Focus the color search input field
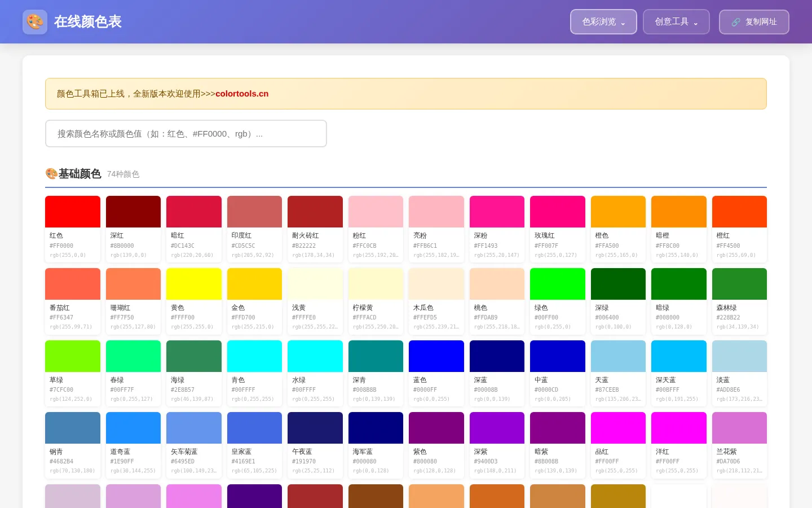Image resolution: width=812 pixels, height=508 pixels. tap(186, 134)
